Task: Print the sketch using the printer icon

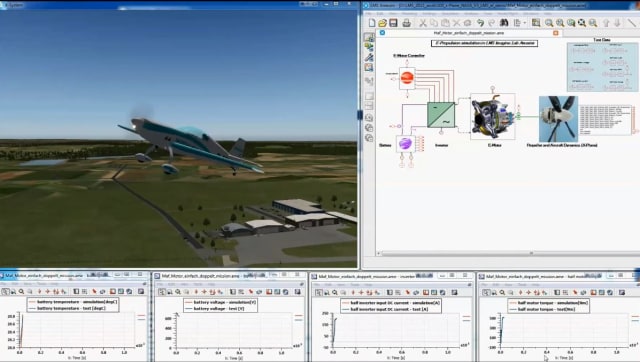Action: [x=406, y=23]
